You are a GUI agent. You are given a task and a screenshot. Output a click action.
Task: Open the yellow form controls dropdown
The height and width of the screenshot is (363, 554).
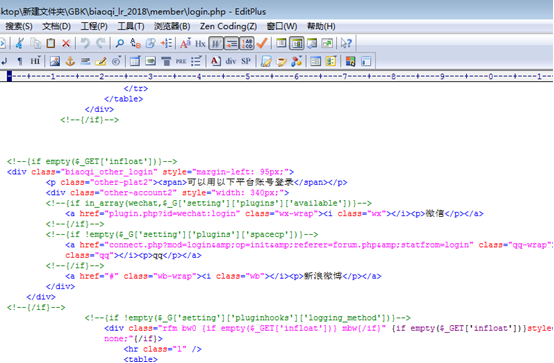(x=331, y=61)
